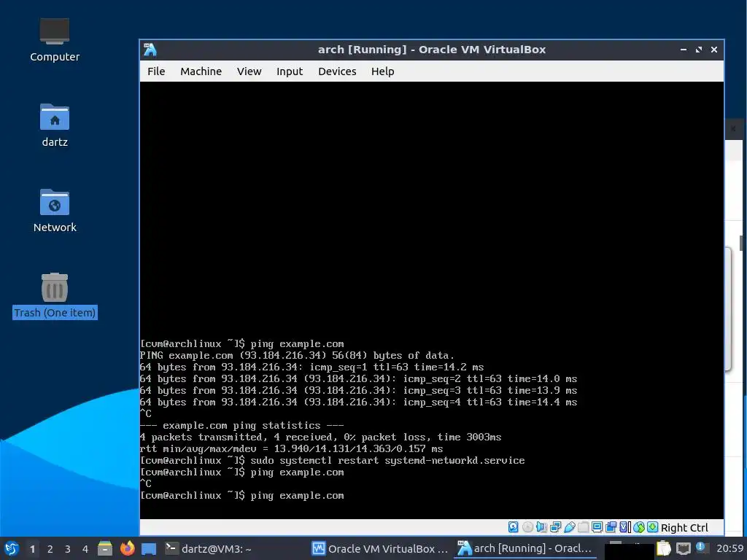Open the File menu
This screenshot has width=747, height=560.
point(156,71)
